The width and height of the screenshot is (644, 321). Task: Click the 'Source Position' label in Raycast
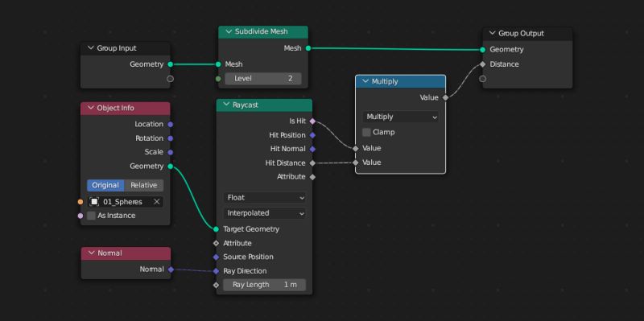[248, 257]
